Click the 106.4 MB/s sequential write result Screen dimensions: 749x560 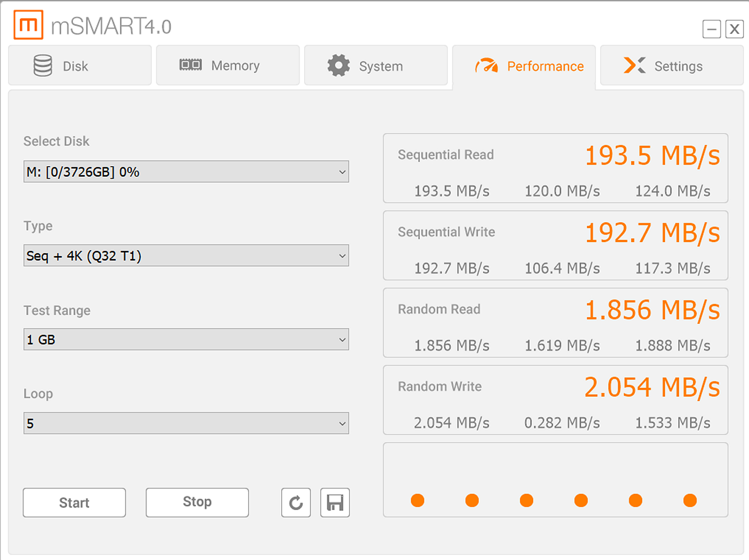tap(562, 269)
